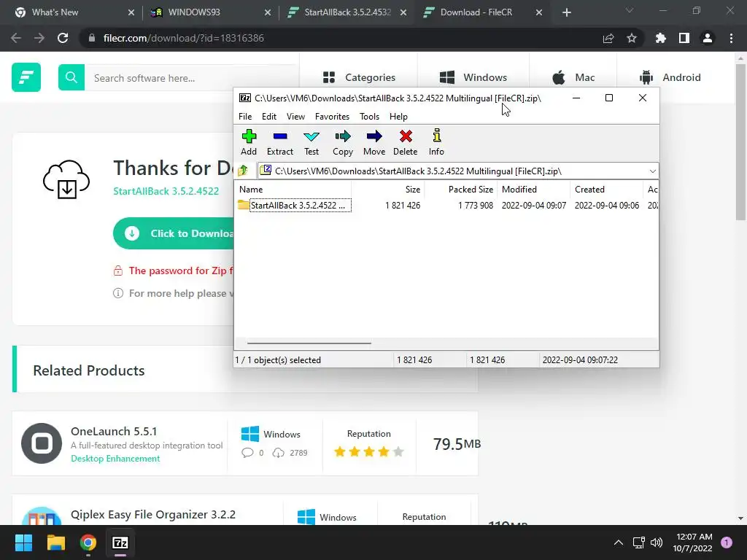Expand the 7-Zip address path dropdown
This screenshot has height=560, width=747.
click(652, 171)
